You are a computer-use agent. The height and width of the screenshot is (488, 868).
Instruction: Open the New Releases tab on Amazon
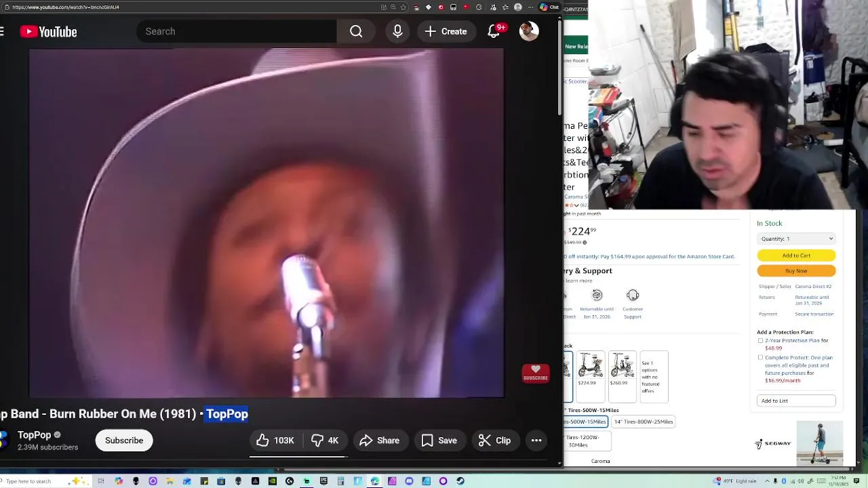576,47
